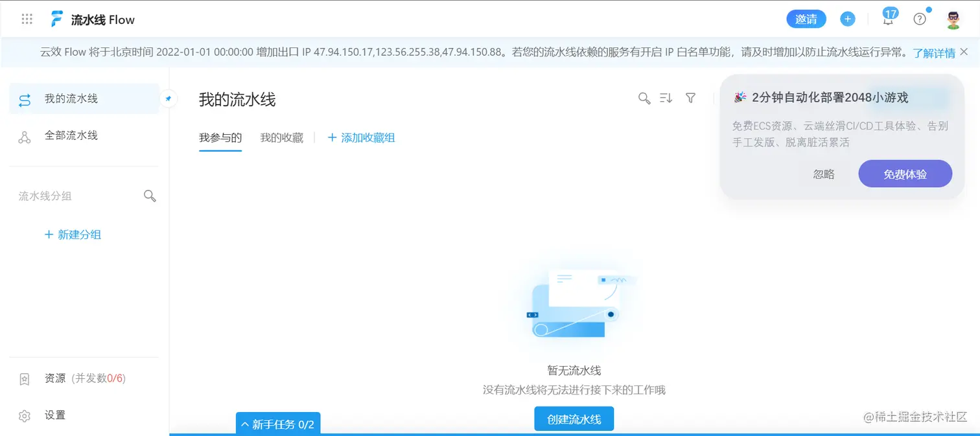Click the 免费体验 button
Screen dimensions: 980x436
[905, 174]
